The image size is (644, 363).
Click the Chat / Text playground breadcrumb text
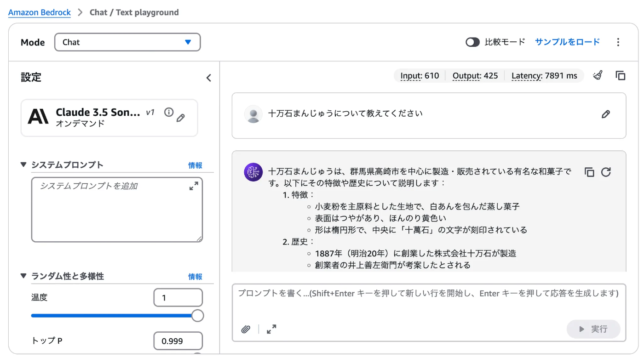point(134,12)
